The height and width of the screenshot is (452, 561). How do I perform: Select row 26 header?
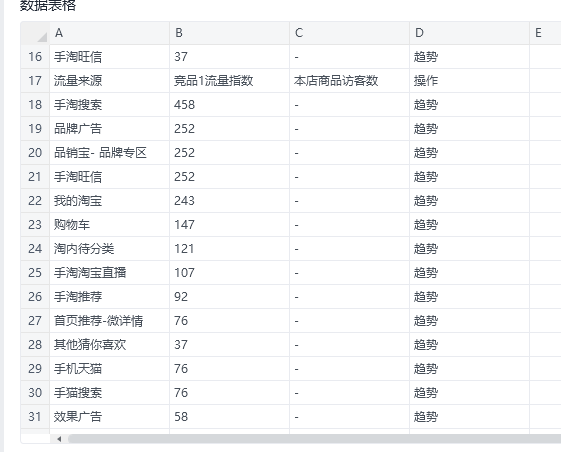pyautogui.click(x=35, y=296)
